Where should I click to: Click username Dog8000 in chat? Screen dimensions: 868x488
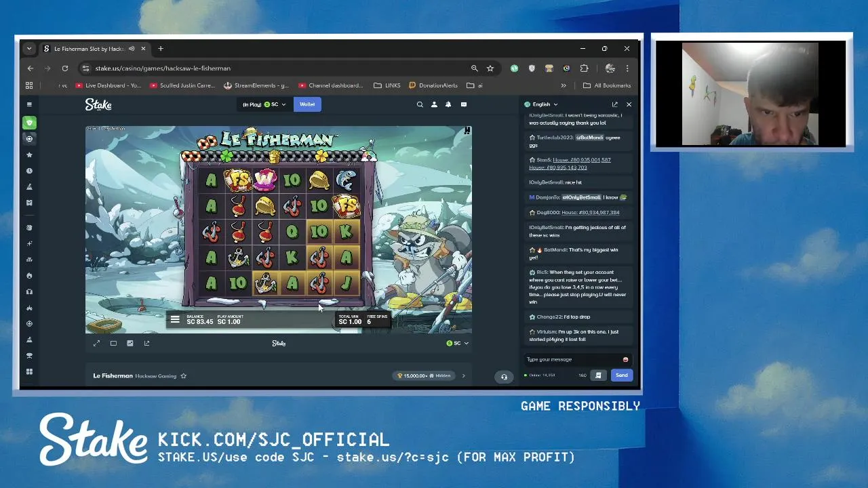click(548, 212)
